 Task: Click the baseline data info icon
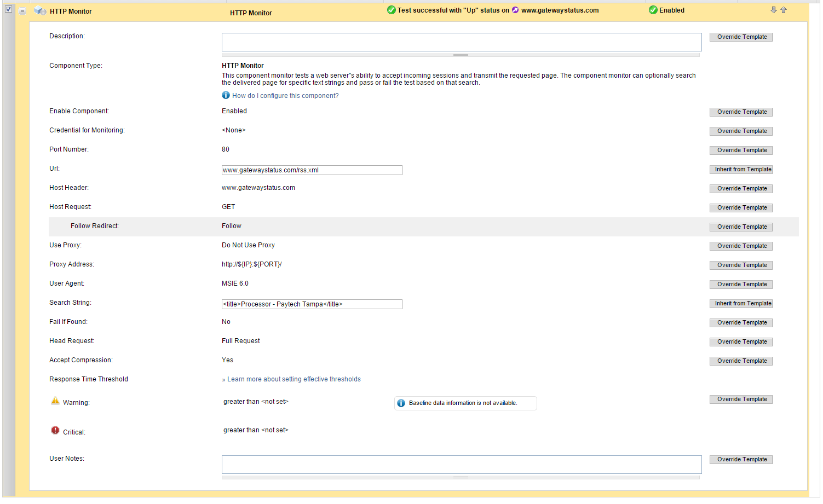(401, 403)
